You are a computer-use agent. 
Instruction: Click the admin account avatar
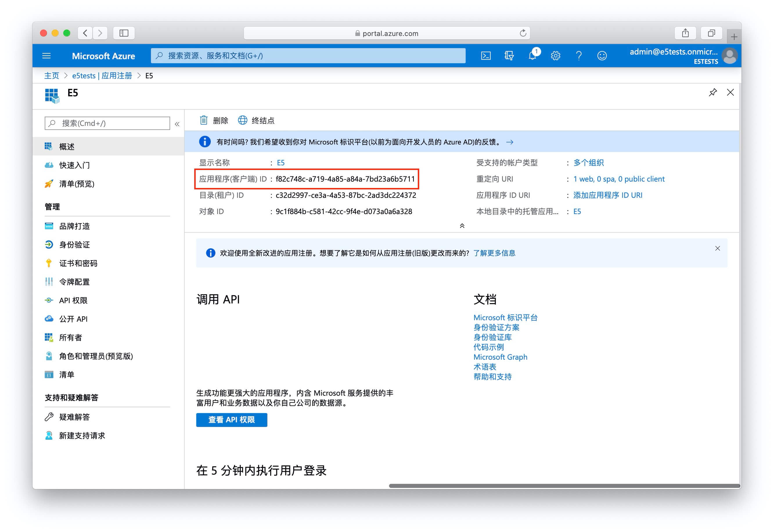(729, 56)
